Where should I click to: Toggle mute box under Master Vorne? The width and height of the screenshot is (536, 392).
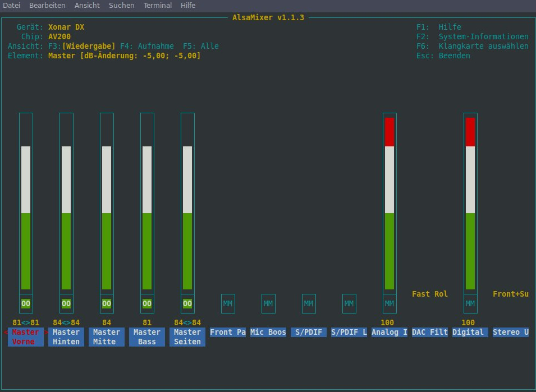pyautogui.click(x=26, y=303)
